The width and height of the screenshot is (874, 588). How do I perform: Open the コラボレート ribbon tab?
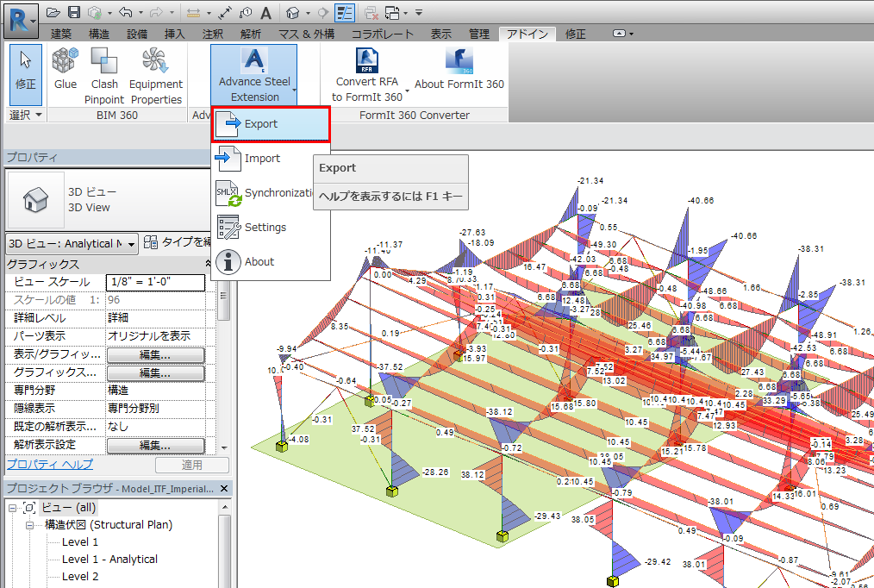(383, 34)
